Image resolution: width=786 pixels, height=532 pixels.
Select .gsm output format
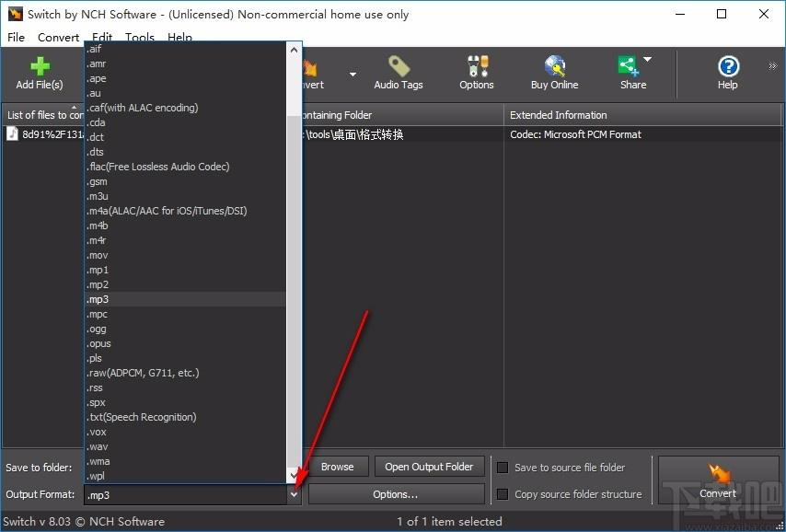pyautogui.click(x=184, y=181)
